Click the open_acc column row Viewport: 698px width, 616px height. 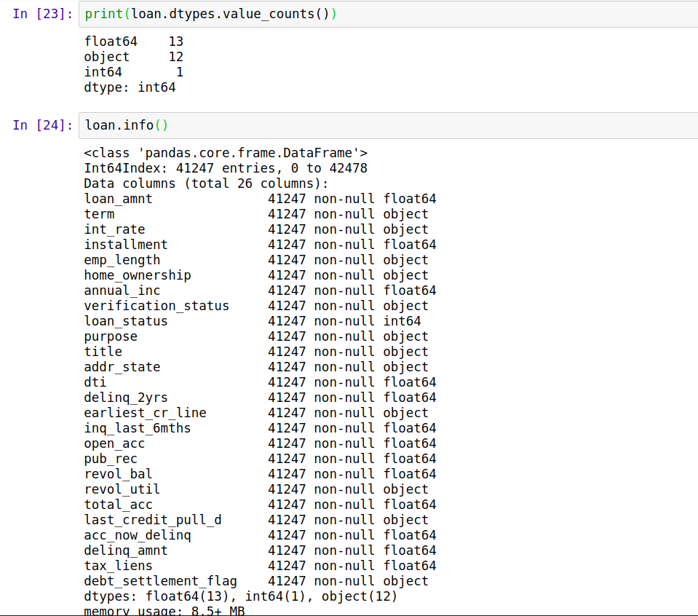tap(260, 443)
